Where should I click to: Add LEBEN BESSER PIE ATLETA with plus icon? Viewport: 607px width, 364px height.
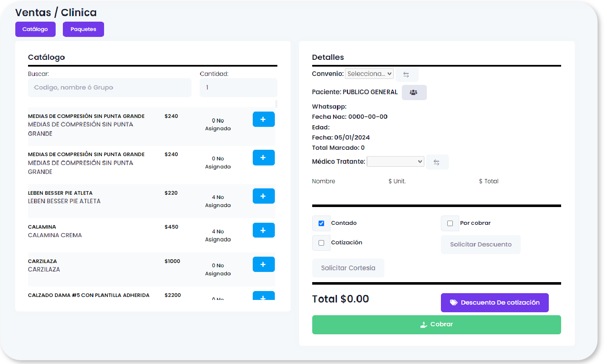[x=263, y=196]
